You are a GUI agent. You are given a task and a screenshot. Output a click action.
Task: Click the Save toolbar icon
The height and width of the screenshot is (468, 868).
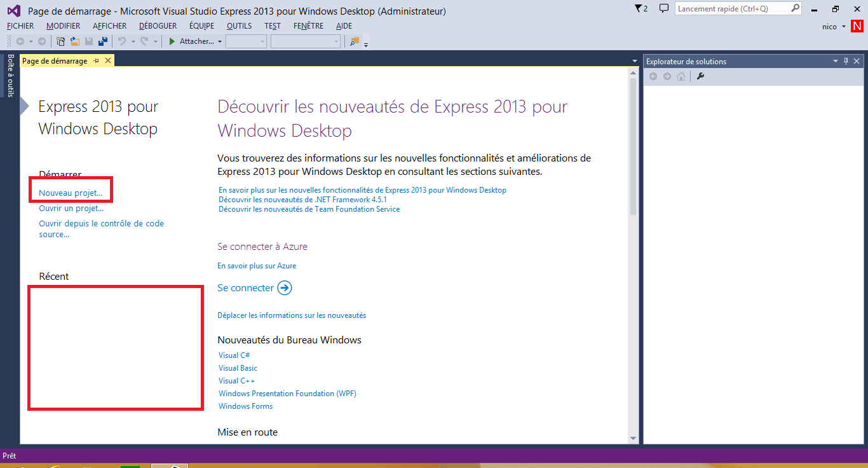pos(89,41)
